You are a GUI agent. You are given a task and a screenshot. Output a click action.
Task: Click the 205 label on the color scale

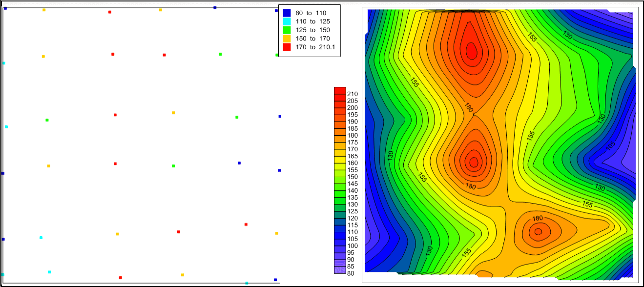(353, 101)
